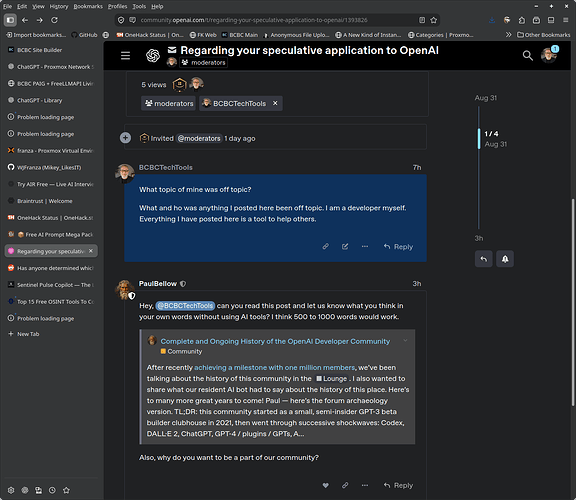Edit the BCBCTechTools post
The width and height of the screenshot is (576, 500).
pyautogui.click(x=345, y=247)
